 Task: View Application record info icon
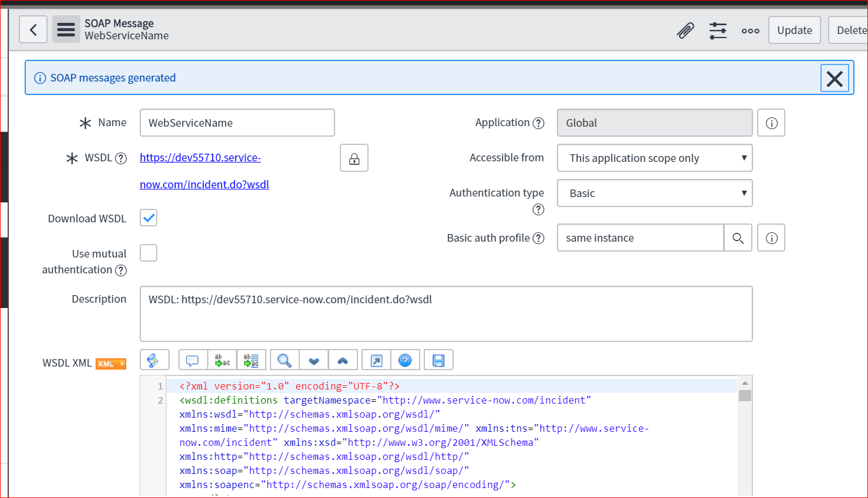click(771, 123)
